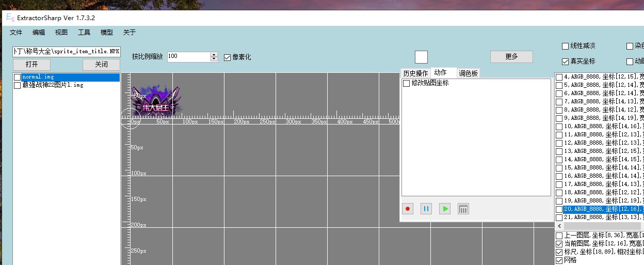The width and height of the screenshot is (644, 265).
Task: Toggle the 像素化 pixelate checkbox
Action: pos(228,57)
